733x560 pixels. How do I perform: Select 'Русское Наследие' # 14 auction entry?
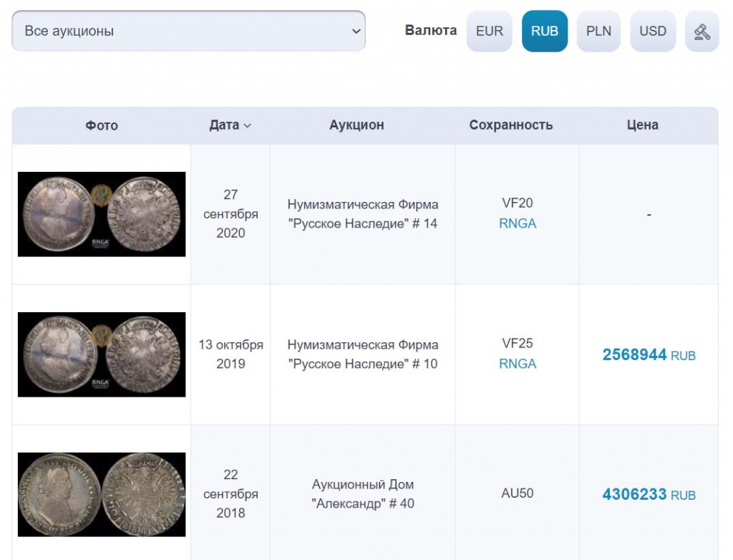point(363,214)
